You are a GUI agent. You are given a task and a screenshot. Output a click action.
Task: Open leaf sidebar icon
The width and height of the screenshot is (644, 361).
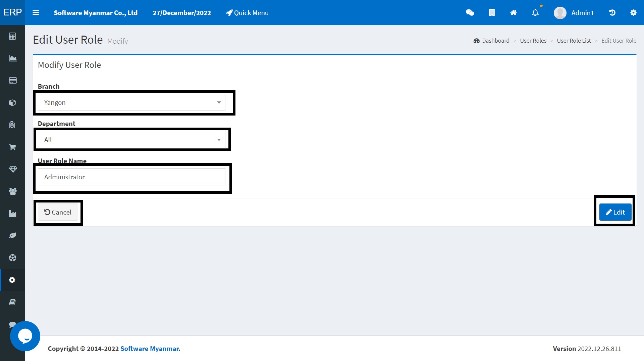(x=12, y=236)
